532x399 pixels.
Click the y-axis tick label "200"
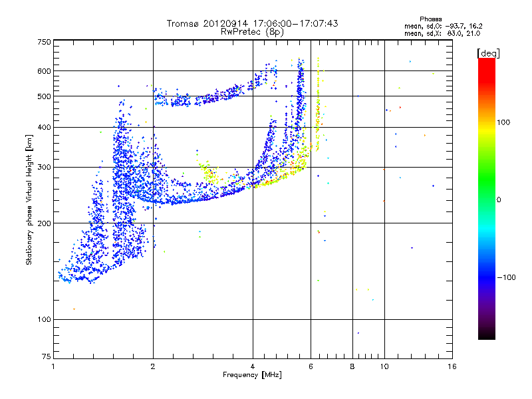[44, 223]
